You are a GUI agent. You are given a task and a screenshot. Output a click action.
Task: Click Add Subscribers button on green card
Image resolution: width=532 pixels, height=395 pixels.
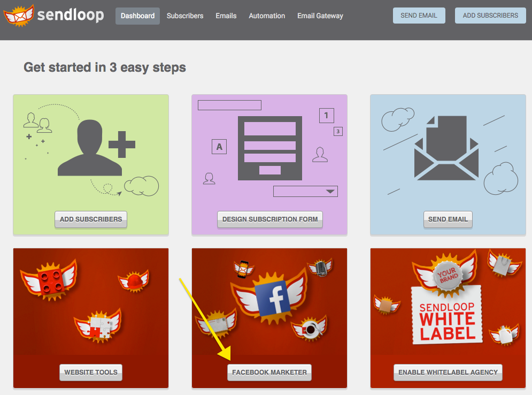pyautogui.click(x=91, y=219)
